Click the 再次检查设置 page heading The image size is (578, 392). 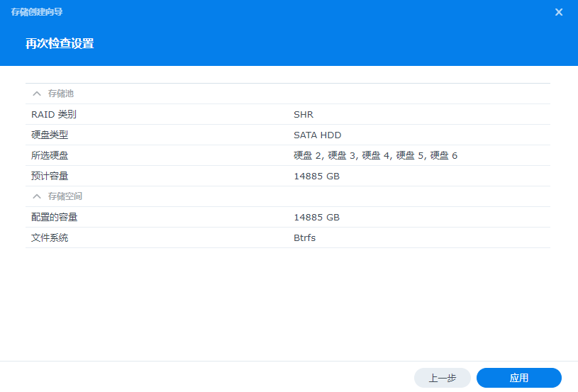tap(60, 44)
